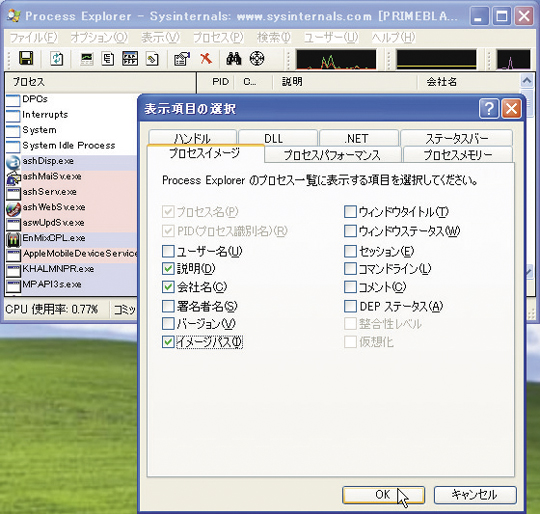Enable the セッション(E) checkbox
Image resolution: width=540 pixels, height=514 pixels.
350,251
